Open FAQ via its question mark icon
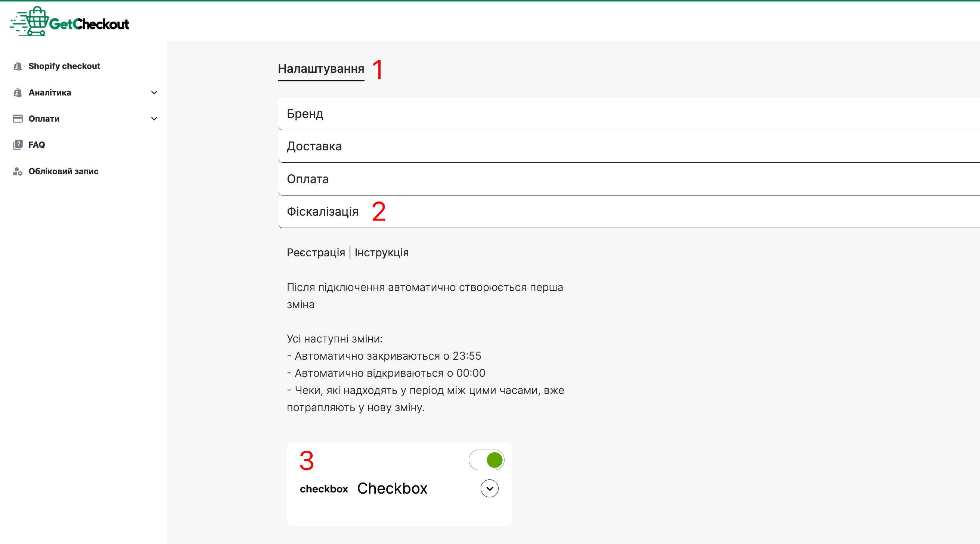980x544 pixels. pyautogui.click(x=18, y=144)
